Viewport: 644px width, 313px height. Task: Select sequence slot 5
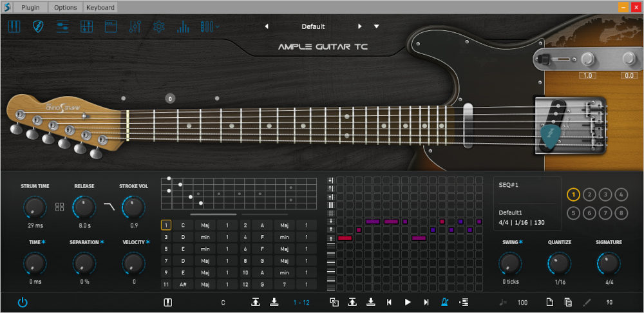573,213
